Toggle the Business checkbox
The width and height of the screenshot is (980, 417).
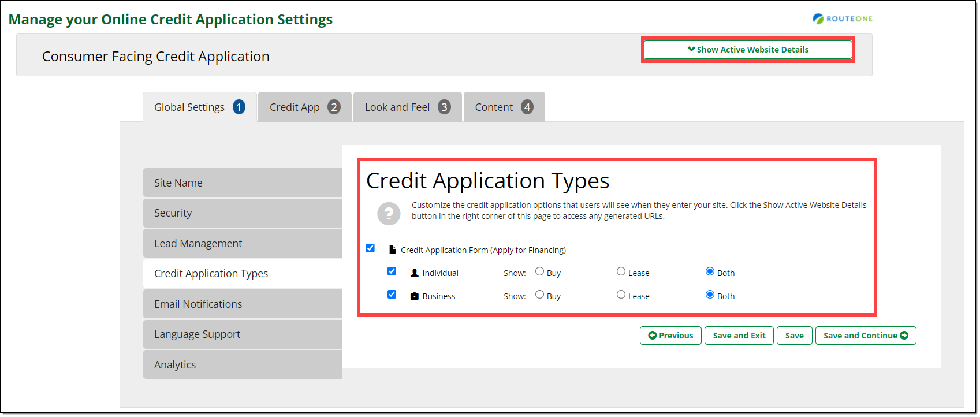[x=392, y=295]
